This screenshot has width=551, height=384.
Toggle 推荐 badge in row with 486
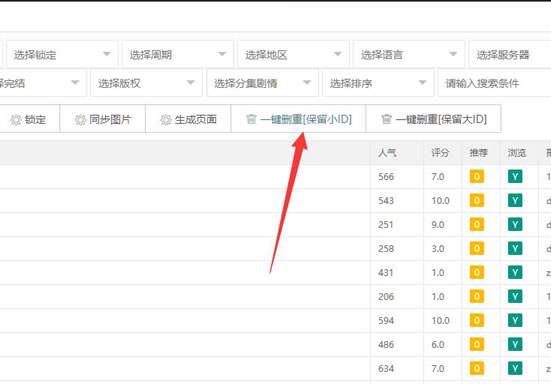477,345
